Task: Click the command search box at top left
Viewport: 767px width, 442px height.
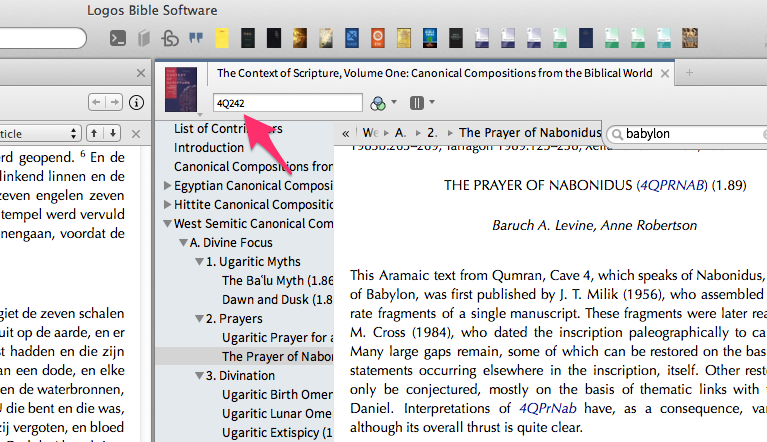Action: (43, 38)
